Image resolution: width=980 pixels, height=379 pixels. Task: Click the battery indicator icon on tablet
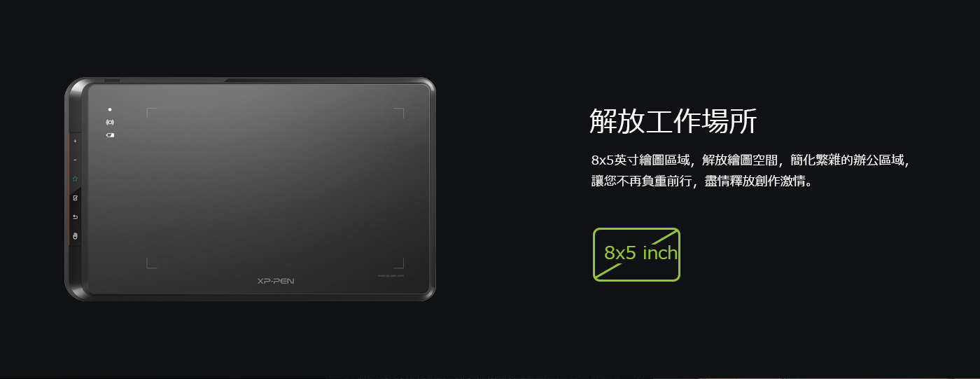point(110,135)
